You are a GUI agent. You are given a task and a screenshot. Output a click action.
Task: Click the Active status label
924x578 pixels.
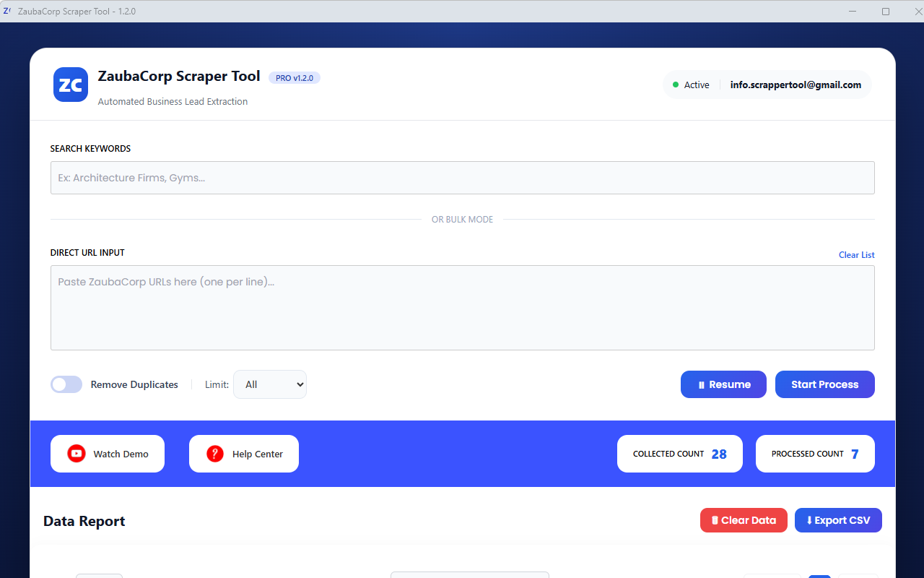click(x=697, y=85)
